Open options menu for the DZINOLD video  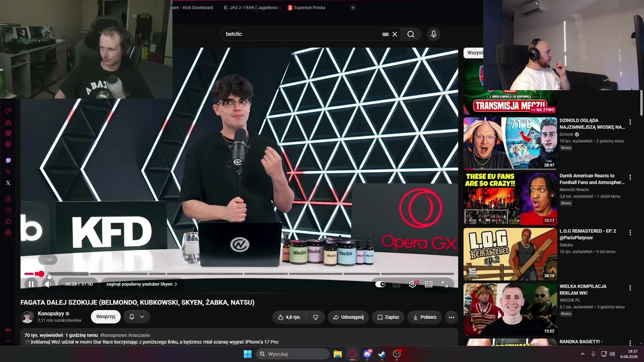630,122
